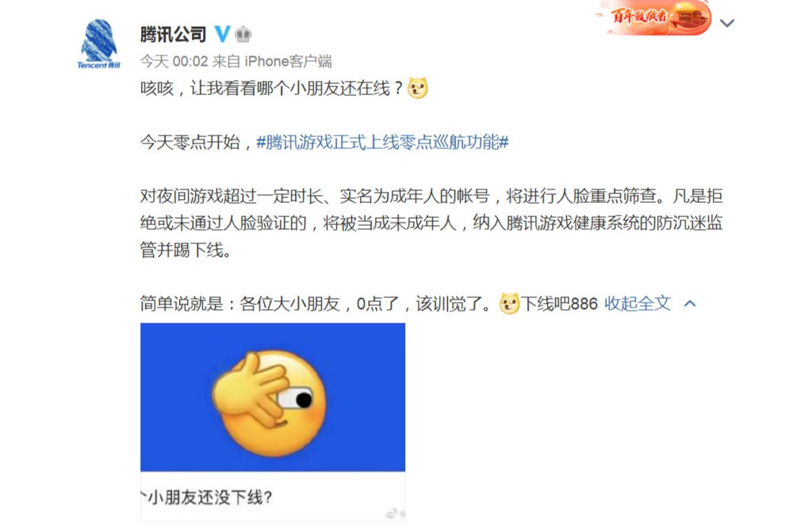This screenshot has height=531, width=812.
Task: Click the iPhone客户端 source link
Action: 289,62
